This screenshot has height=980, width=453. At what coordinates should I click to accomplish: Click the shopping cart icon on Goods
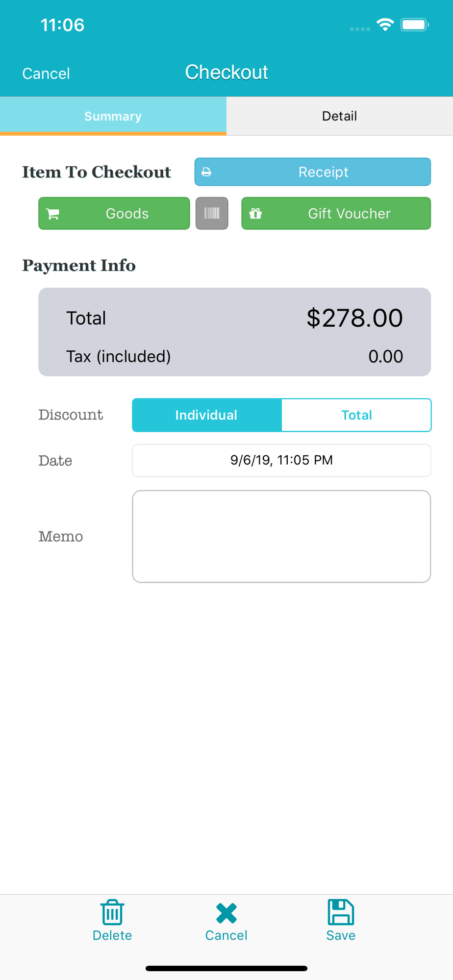[x=53, y=214]
